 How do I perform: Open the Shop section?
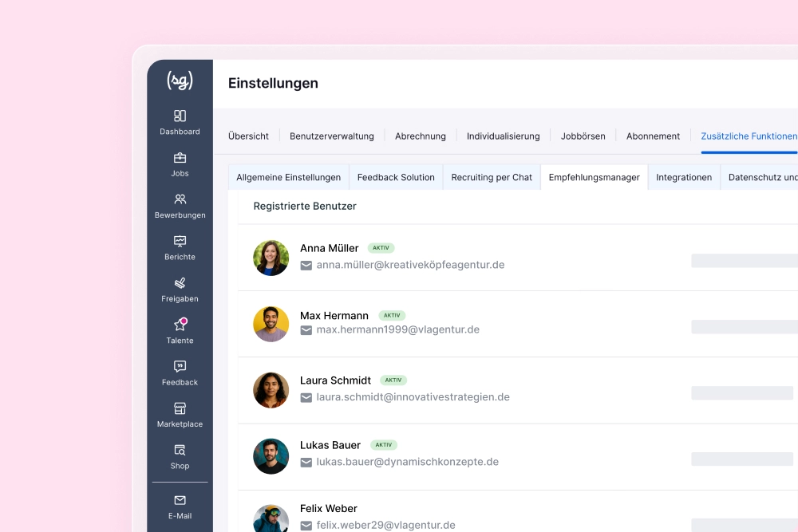pyautogui.click(x=180, y=455)
